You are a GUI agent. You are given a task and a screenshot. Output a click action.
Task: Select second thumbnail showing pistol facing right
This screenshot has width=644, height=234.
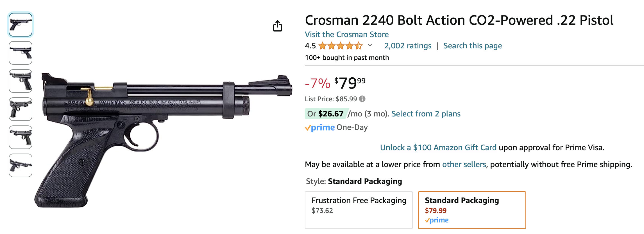(x=21, y=53)
